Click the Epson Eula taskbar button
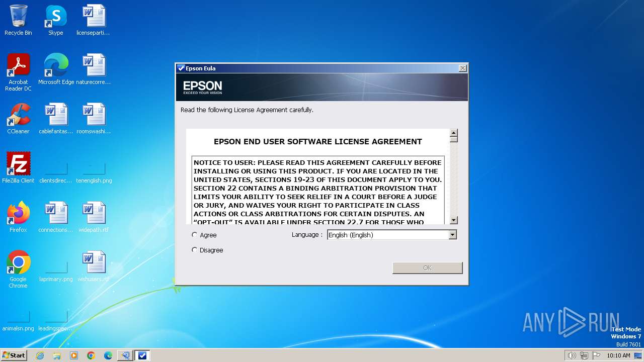 click(142, 355)
